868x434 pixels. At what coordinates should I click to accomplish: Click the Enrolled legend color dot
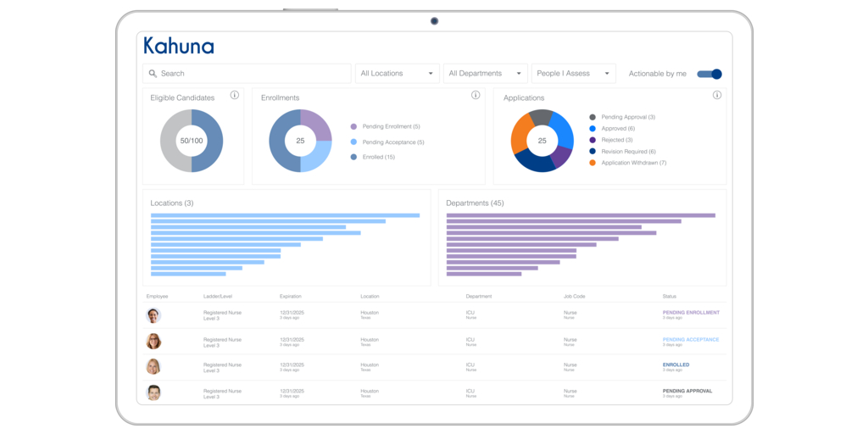pyautogui.click(x=353, y=157)
